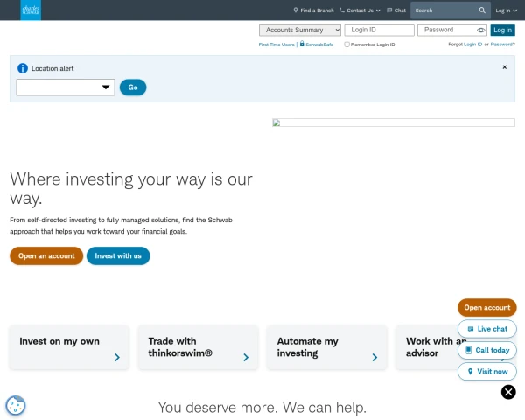Dismiss the Location alert banner
Screen dimensions: 525x420
504,67
